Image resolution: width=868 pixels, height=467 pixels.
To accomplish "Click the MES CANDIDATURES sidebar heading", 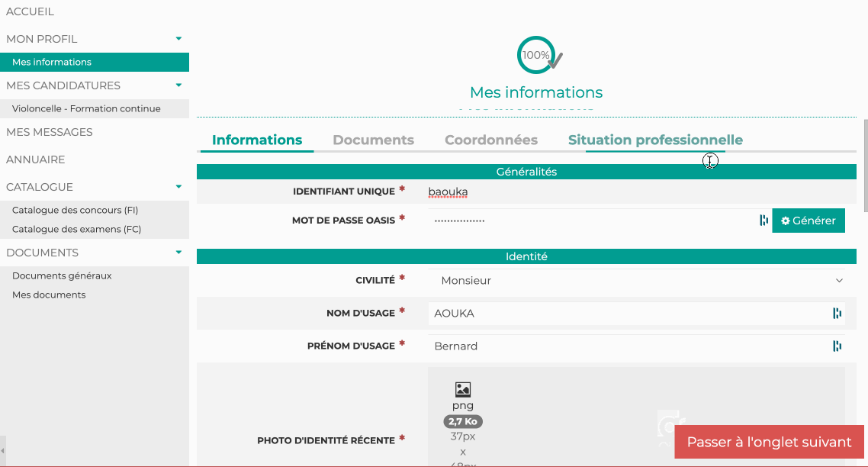I will coord(63,86).
